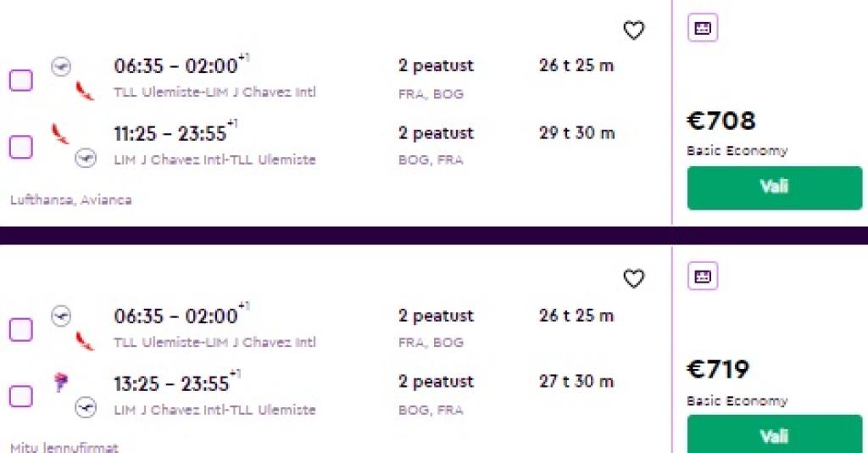868x453 pixels.
Task: Choose the €719 fare with Vali button
Action: point(774,436)
